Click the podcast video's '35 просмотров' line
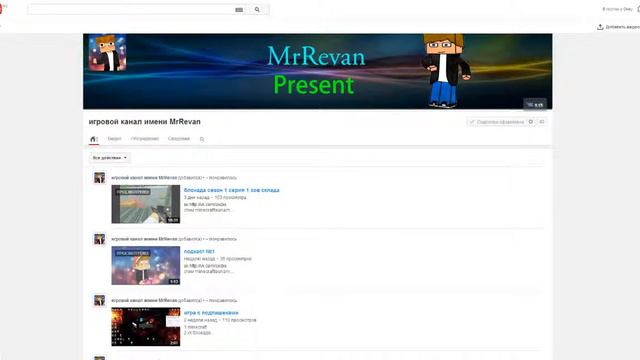The width and height of the screenshot is (640, 360). click(x=218, y=259)
